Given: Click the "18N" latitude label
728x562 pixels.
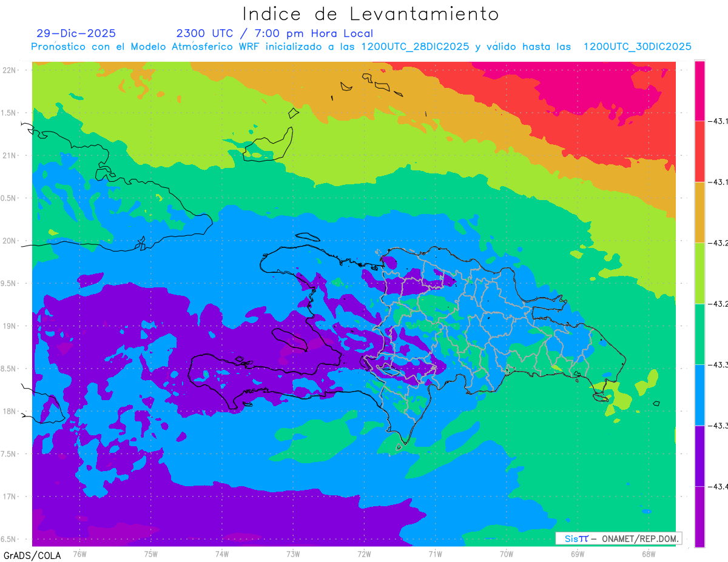Looking at the screenshot, I should click(x=8, y=411).
